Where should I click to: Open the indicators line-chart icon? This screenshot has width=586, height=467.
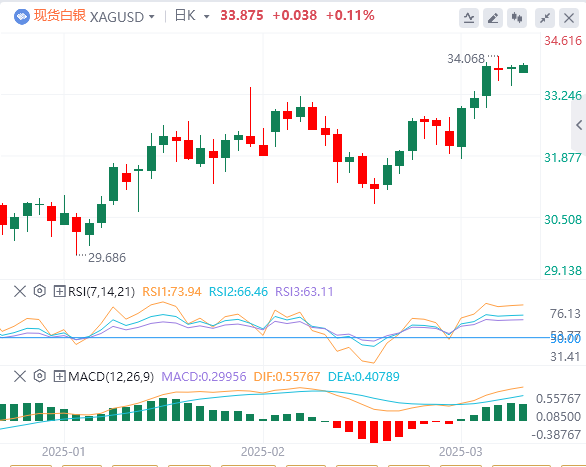469,18
